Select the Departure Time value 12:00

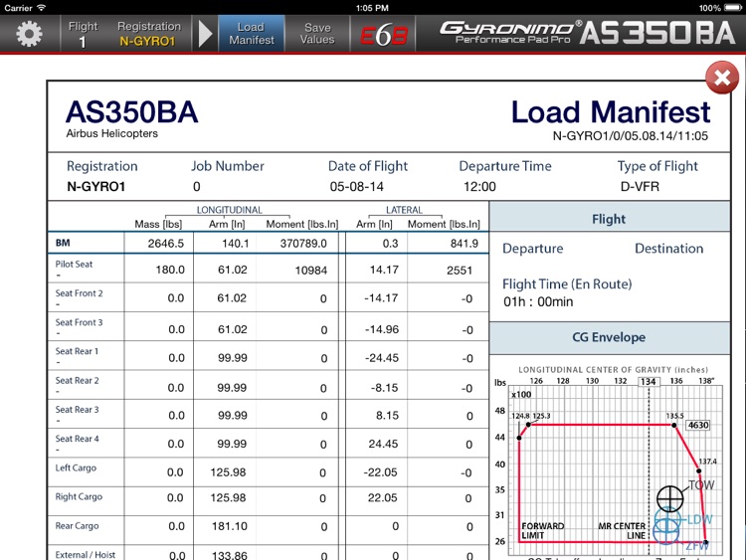(479, 187)
